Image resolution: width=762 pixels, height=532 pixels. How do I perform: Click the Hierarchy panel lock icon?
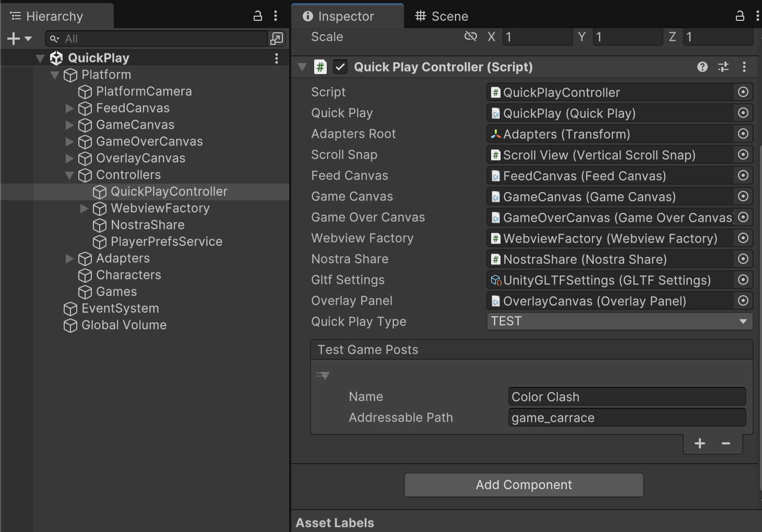click(x=257, y=16)
